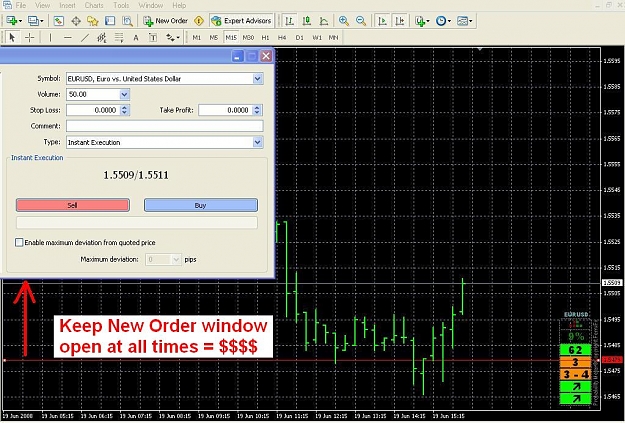625x423 pixels.
Task: Open the Periods clock dropdown
Action: pyautogui.click(x=443, y=21)
